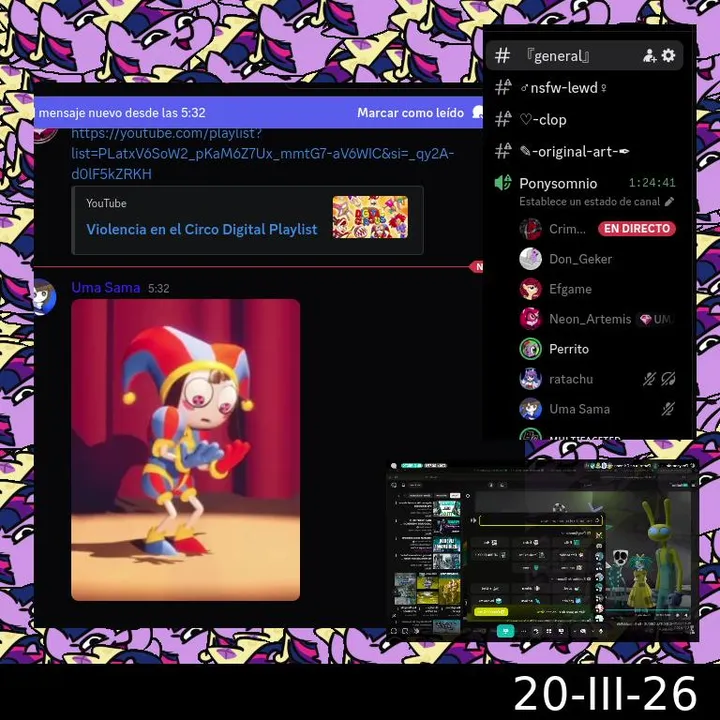720x720 pixels.
Task: Click Uma Sama's muted microphone icon
Action: click(668, 409)
